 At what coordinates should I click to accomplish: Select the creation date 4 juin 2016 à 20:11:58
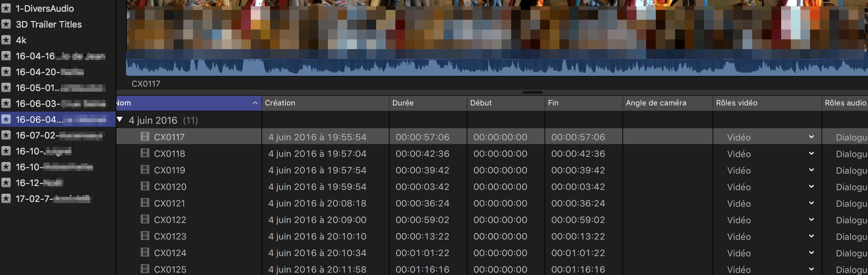(317, 269)
